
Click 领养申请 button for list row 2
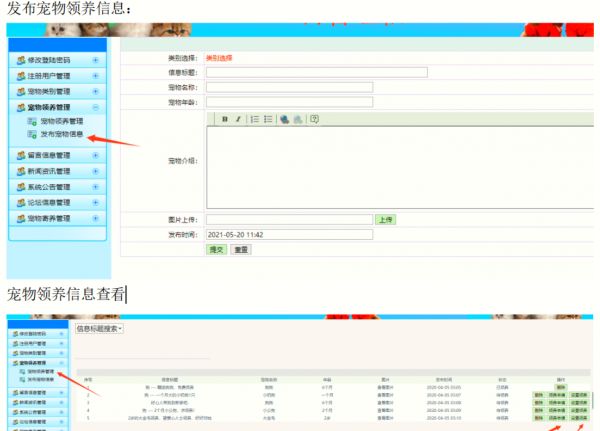[557, 395]
